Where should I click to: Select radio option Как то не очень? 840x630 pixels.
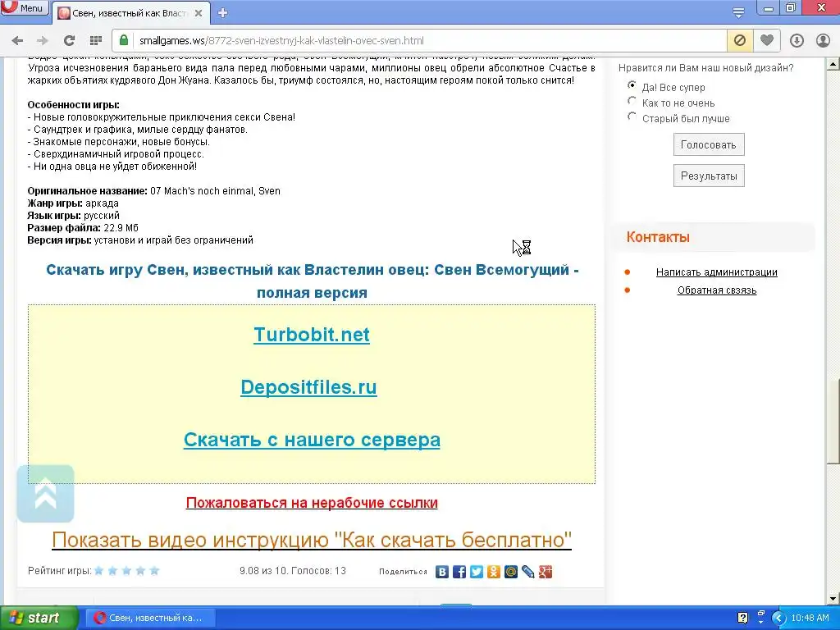[632, 101]
